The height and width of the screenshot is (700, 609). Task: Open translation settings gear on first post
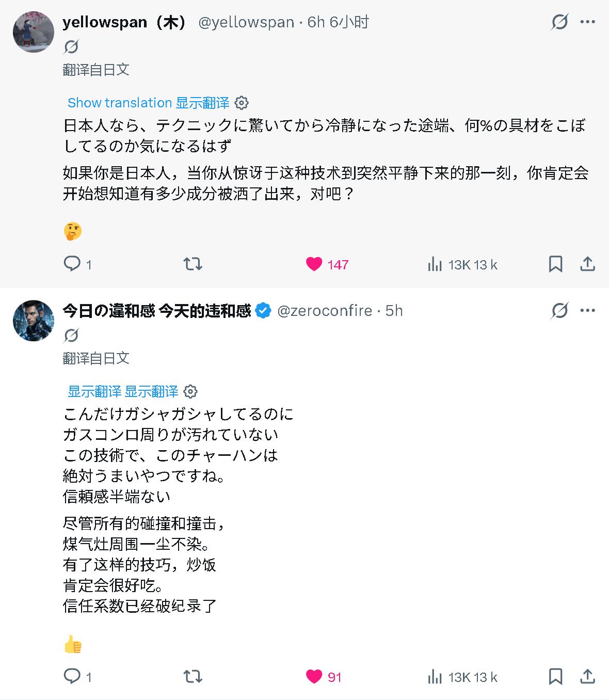241,103
